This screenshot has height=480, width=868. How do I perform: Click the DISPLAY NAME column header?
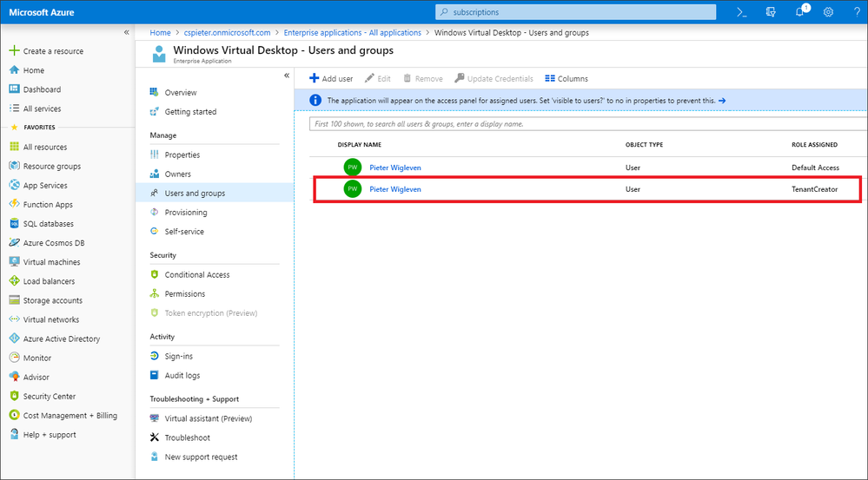(x=359, y=145)
